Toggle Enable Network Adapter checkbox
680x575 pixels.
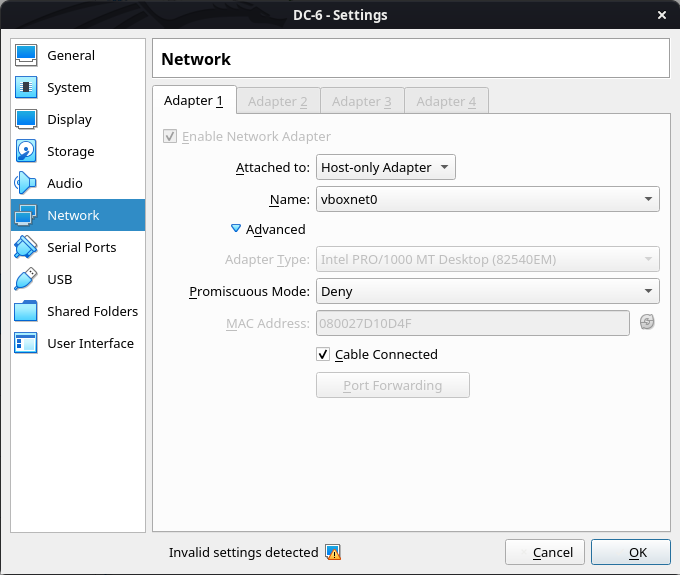[x=170, y=136]
